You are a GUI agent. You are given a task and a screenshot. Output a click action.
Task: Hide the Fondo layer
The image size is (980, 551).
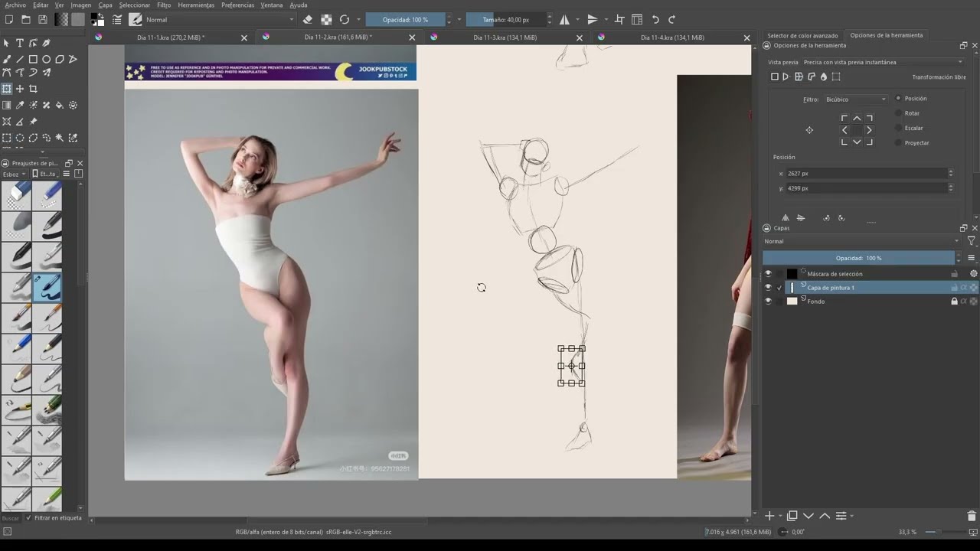pyautogui.click(x=768, y=302)
